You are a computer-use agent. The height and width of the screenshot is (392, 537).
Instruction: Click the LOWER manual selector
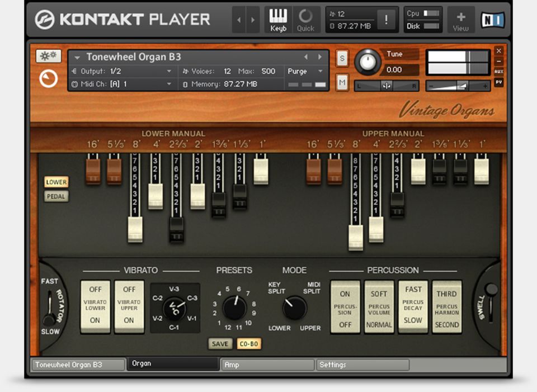[56, 182]
